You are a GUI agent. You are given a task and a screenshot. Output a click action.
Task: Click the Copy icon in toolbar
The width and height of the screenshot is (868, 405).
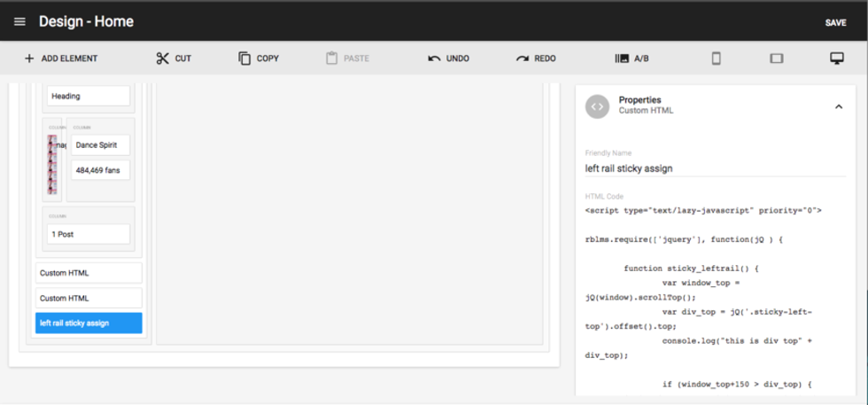click(244, 58)
